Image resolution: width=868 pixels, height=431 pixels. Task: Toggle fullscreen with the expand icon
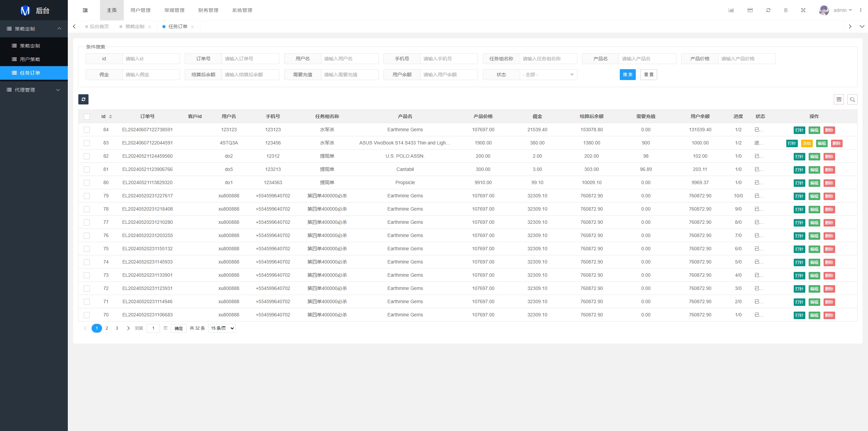(803, 10)
